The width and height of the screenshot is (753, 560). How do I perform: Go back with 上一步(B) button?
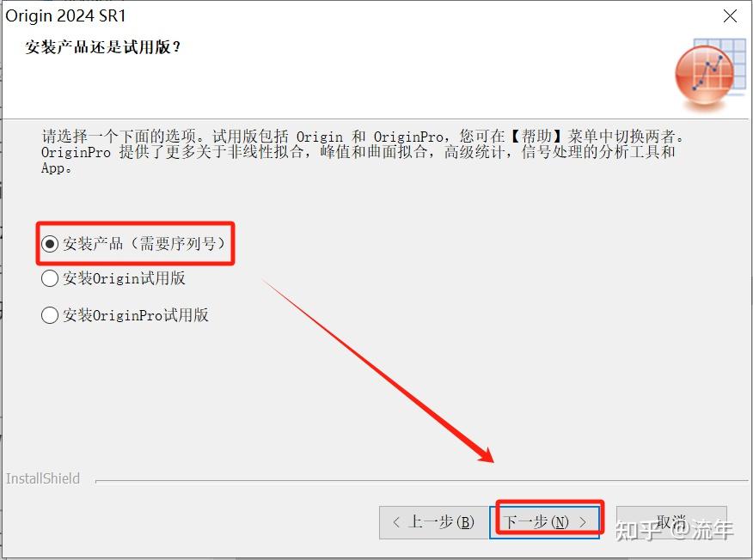click(x=434, y=522)
